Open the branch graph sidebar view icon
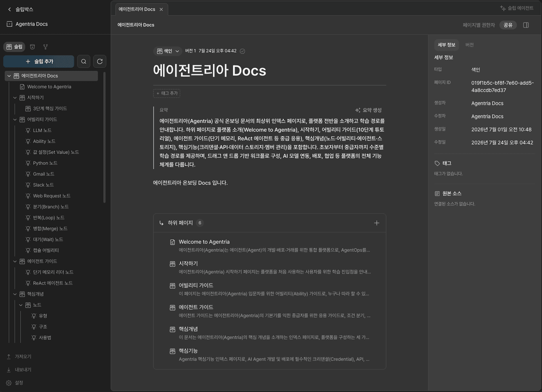Image resolution: width=542 pixels, height=392 pixels. pyautogui.click(x=45, y=47)
